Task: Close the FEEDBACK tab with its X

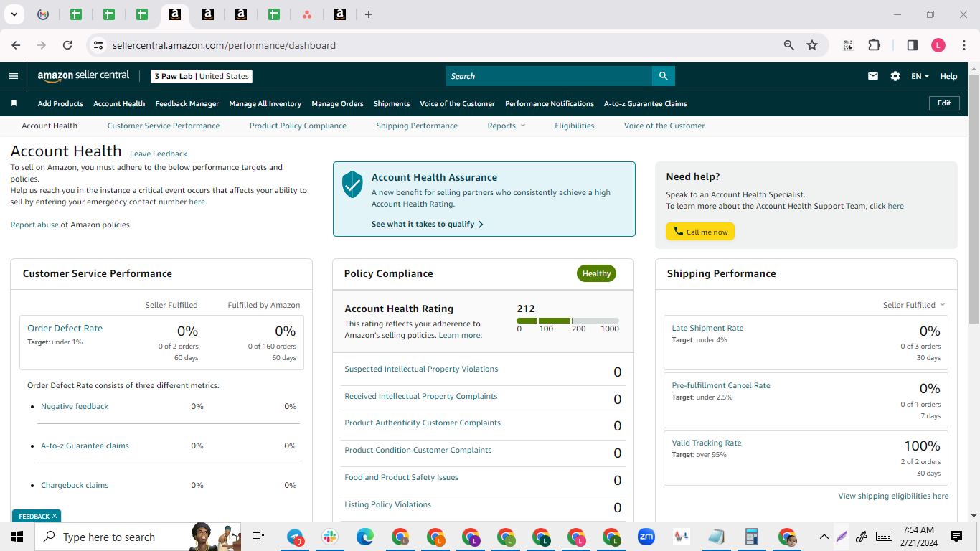Action: coord(55,516)
